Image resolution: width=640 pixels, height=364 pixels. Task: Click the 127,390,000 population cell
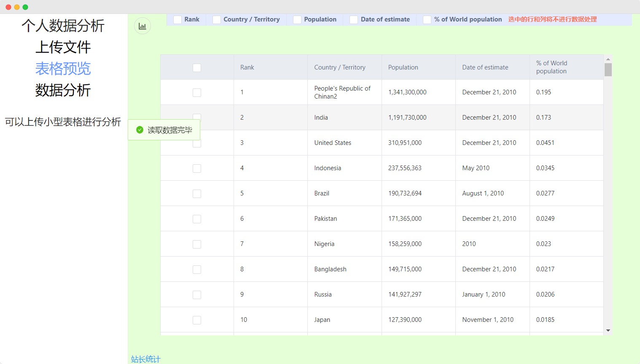coord(419,320)
